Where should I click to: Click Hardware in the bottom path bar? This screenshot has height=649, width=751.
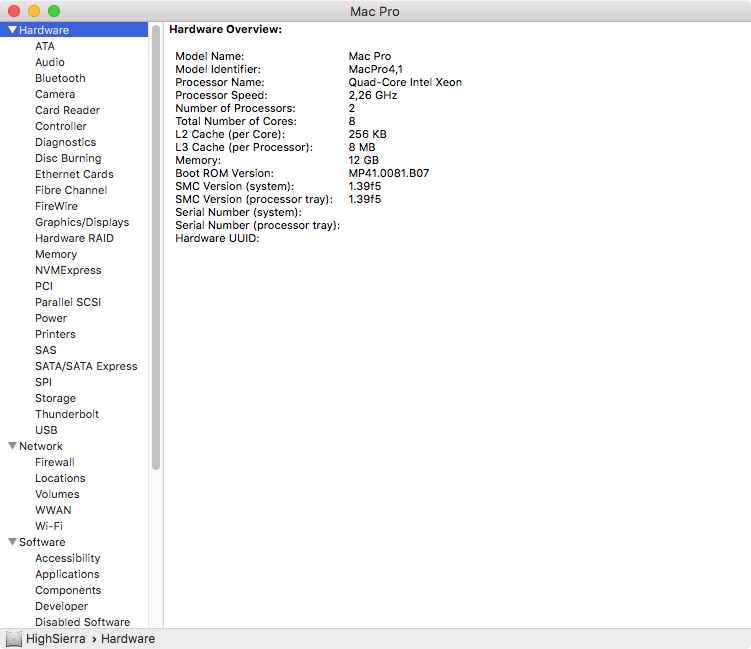coord(128,639)
